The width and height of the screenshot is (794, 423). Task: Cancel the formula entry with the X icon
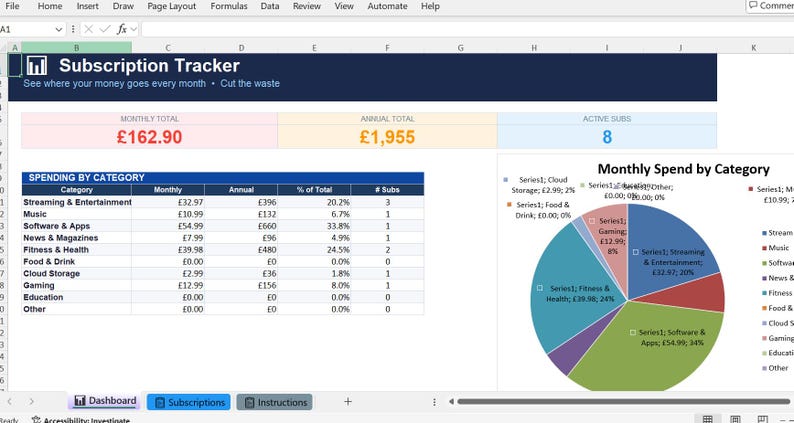click(89, 29)
